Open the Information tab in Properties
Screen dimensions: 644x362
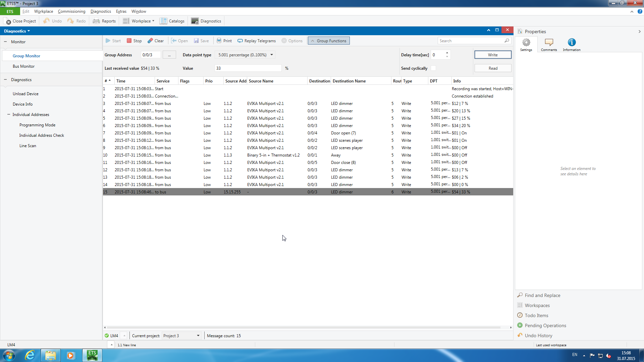tap(572, 44)
